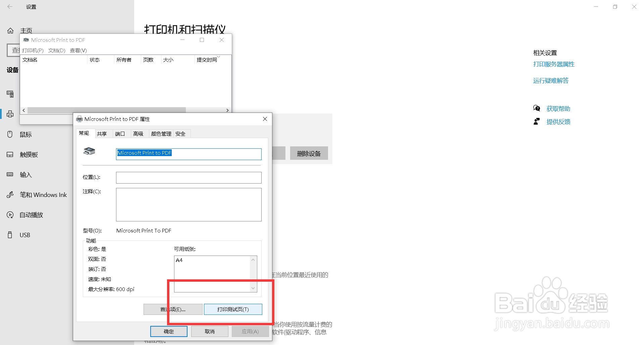Open the Home icon in Settings sidebar
Screen dimensions: 644x345
(x=10, y=31)
